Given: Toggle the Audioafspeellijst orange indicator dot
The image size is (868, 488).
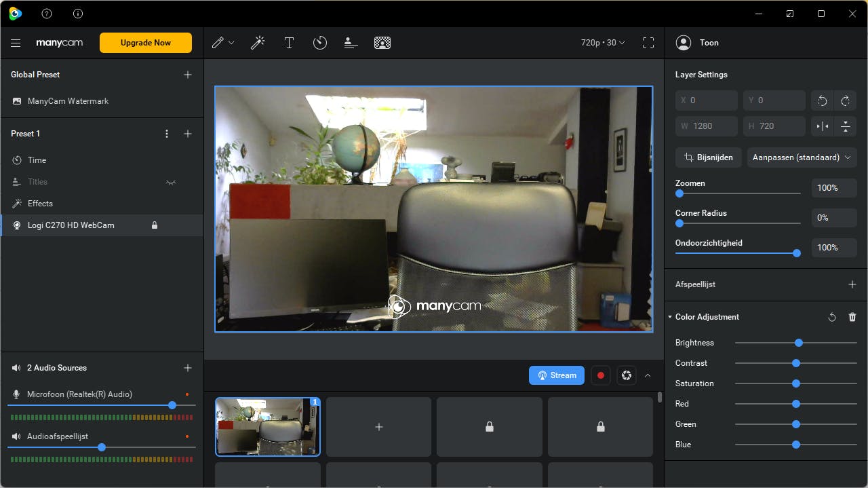Looking at the screenshot, I should tap(187, 436).
